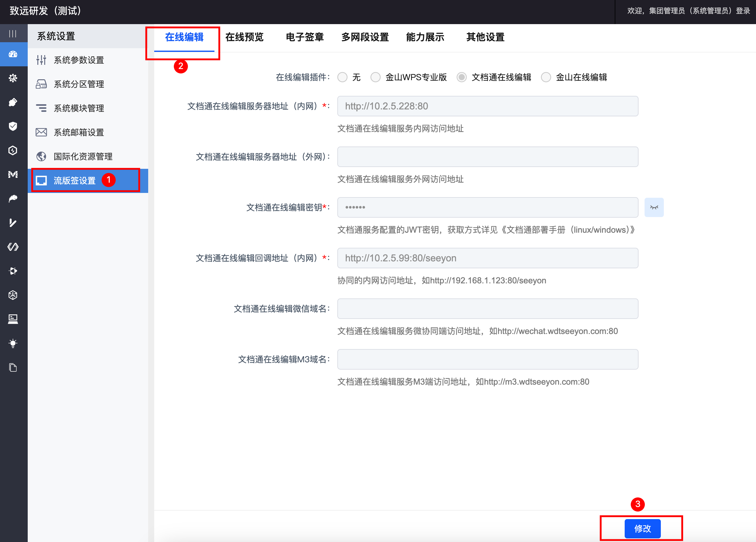Go to 系统邮箱设置 in the sidebar
The height and width of the screenshot is (542, 756).
pyautogui.click(x=79, y=132)
